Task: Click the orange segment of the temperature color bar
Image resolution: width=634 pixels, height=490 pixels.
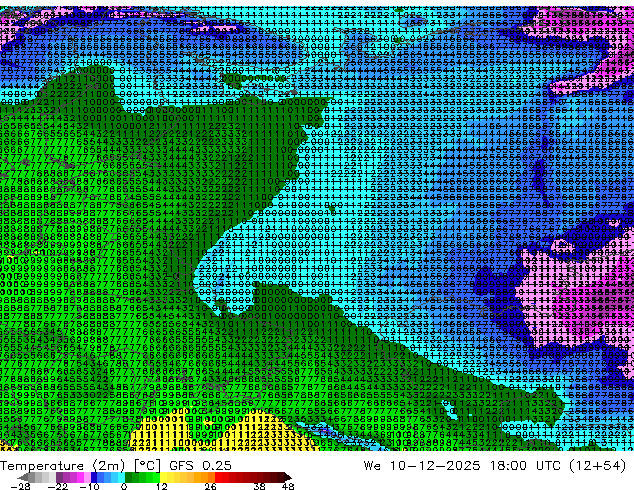Action: coord(204,477)
